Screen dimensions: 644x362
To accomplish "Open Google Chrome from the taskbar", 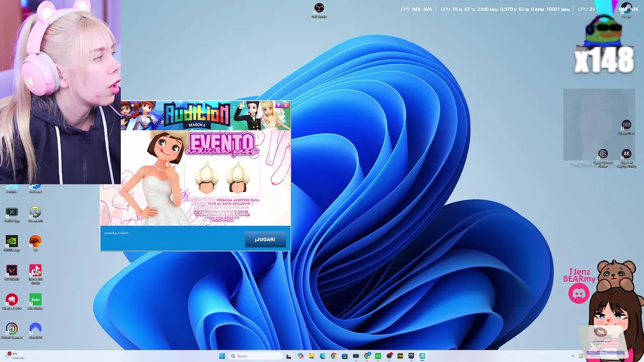I will 334,356.
